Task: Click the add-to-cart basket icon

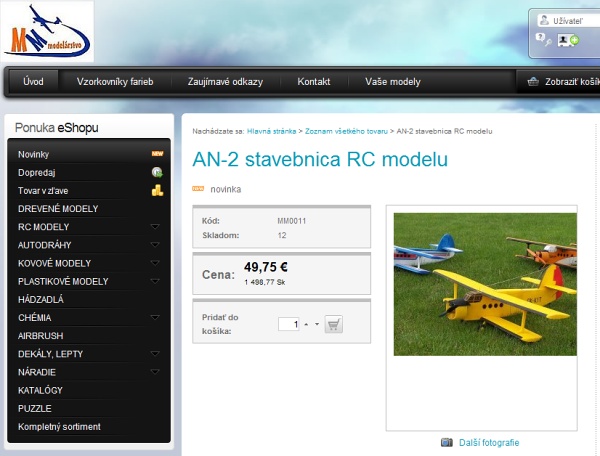Action: click(x=333, y=324)
